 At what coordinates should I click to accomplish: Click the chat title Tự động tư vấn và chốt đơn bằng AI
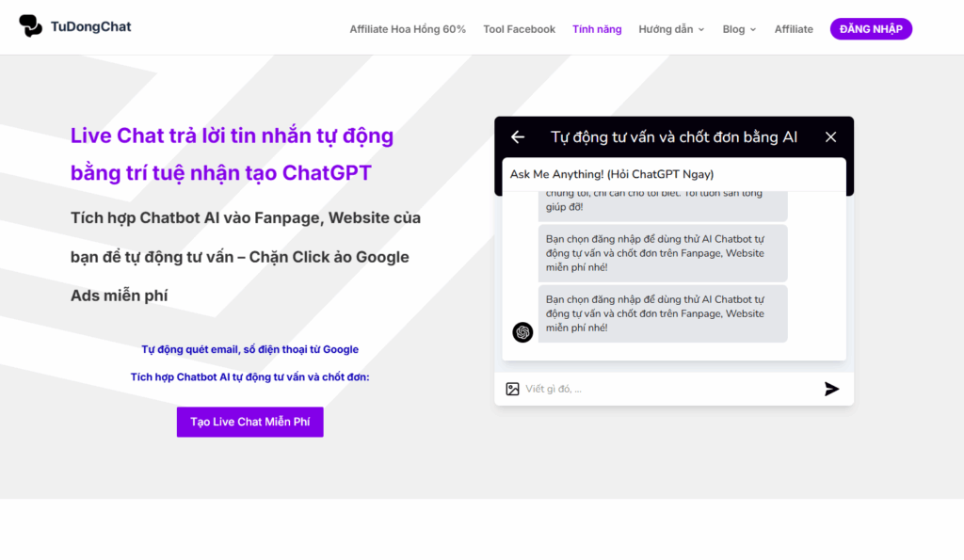(674, 137)
